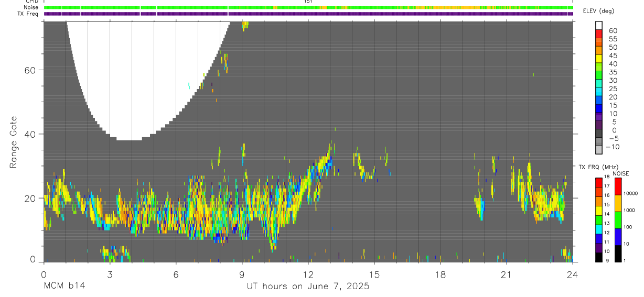Click the black bottom segment of TX FRQ colorbar
Viewport: 644px width, 297px height.
(599, 257)
